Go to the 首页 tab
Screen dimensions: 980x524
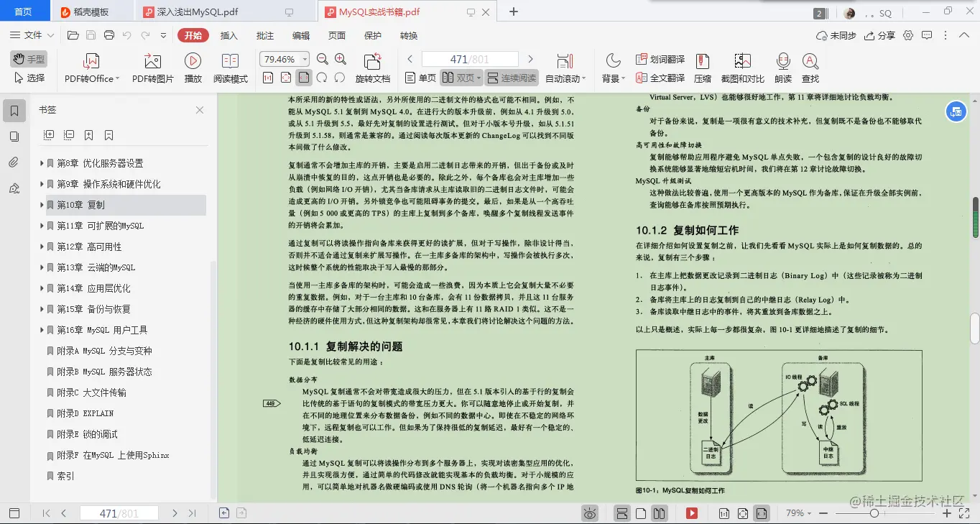pyautogui.click(x=23, y=12)
